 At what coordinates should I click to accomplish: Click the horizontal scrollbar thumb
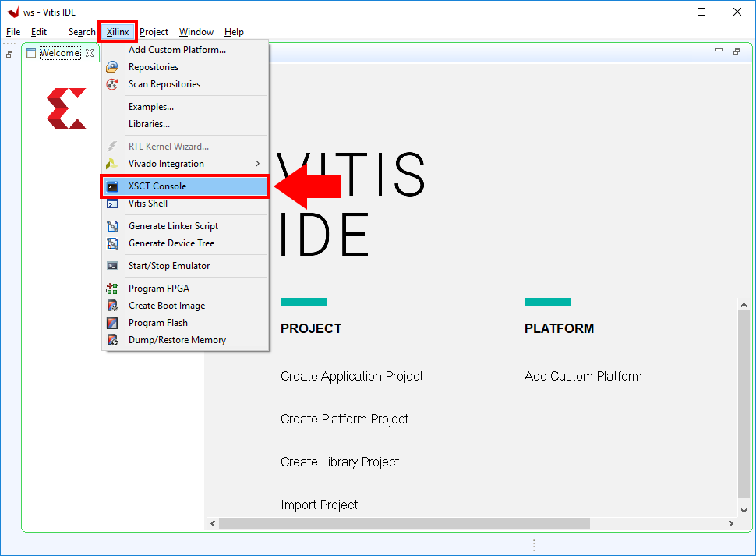point(404,524)
